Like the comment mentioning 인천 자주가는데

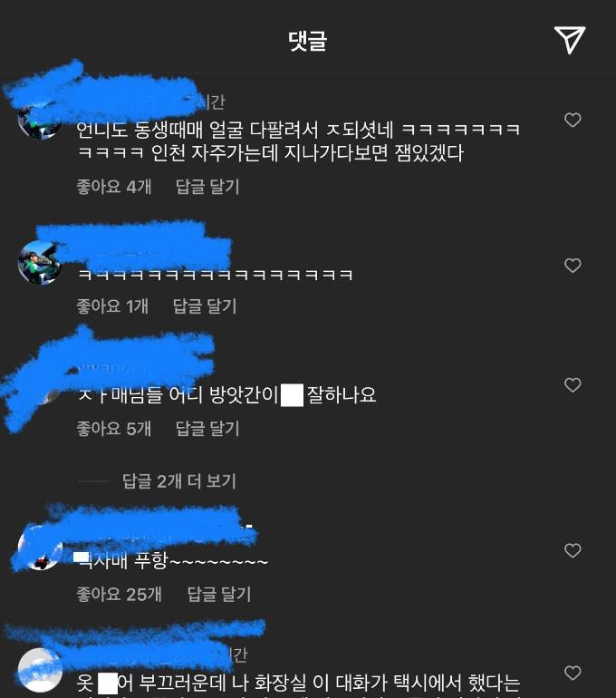click(573, 120)
